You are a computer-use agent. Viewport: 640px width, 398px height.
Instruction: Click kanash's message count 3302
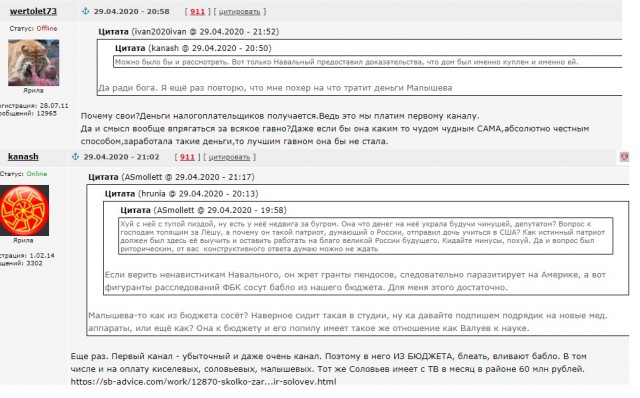[x=34, y=263]
